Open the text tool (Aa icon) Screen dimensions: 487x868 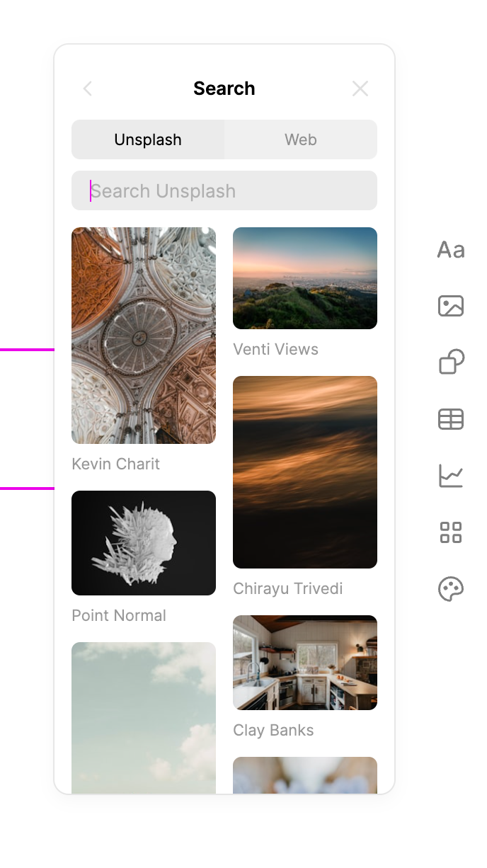450,250
